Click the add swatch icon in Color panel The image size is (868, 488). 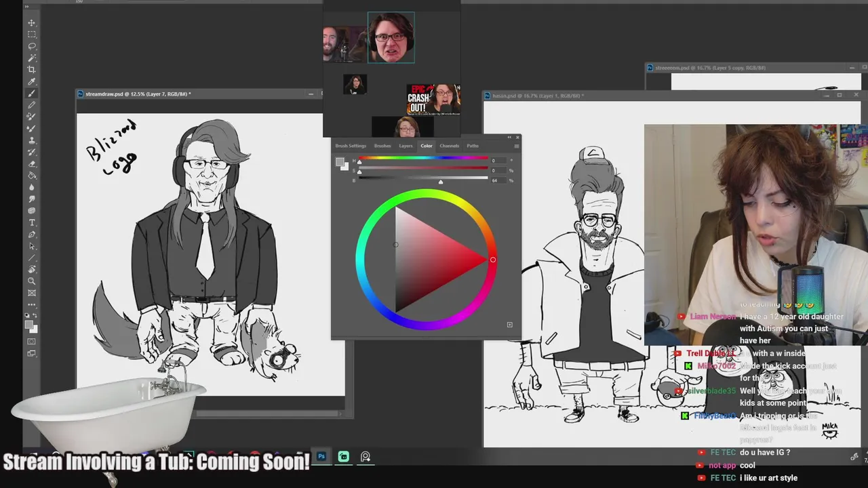pyautogui.click(x=510, y=325)
